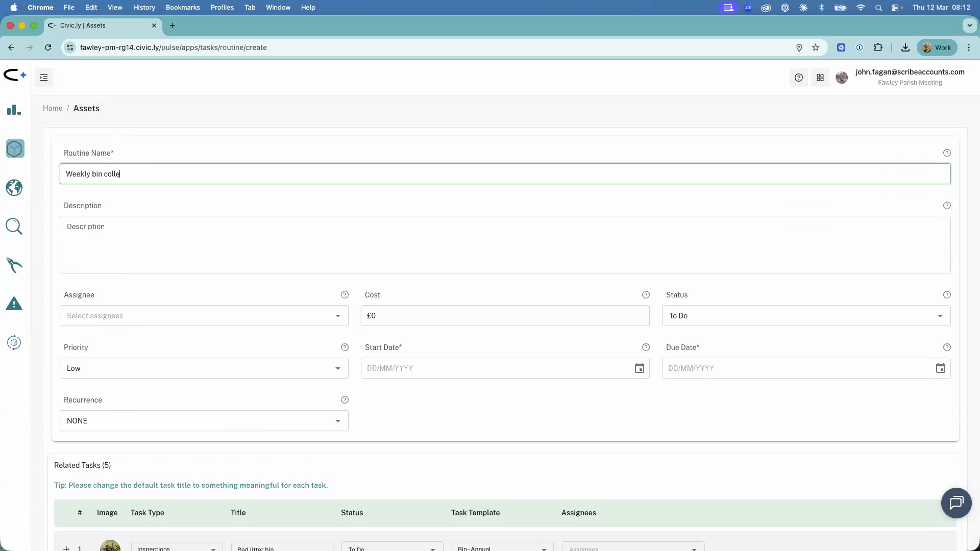Open the maintenance pliers icon in sidebar
Screen dimensions: 980x551
(14, 265)
